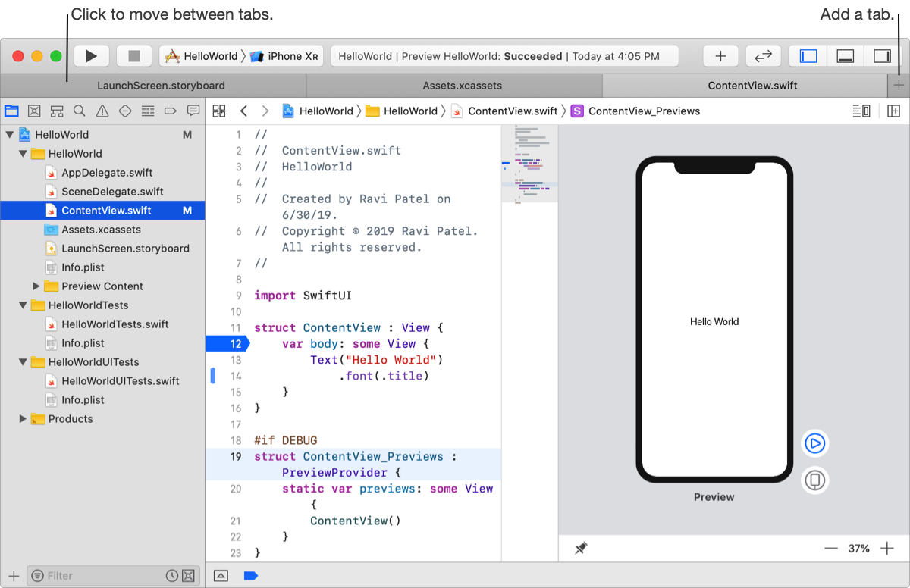Start Live Preview in the canvas
Viewport: 910px width, 588px height.
click(x=814, y=443)
